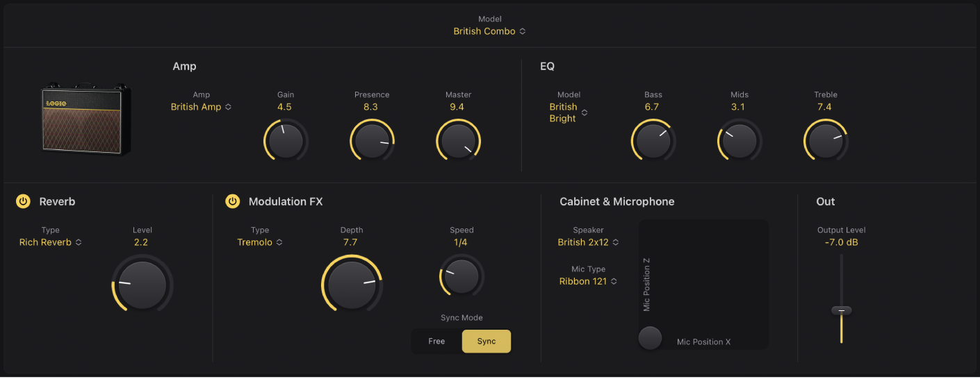The height and width of the screenshot is (379, 980).
Task: Click the Output Level slider handle
Action: coord(841,310)
